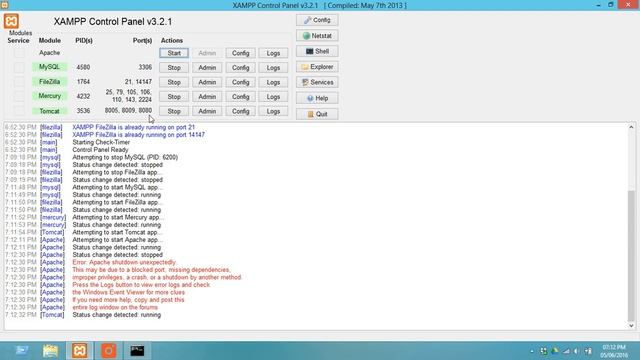Open Netstat from the right-side buttons
640x360 pixels.
pos(317,36)
